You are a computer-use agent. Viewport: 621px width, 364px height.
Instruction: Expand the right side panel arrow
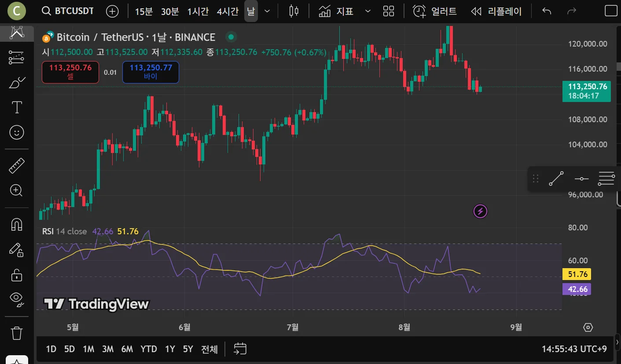[x=617, y=342]
